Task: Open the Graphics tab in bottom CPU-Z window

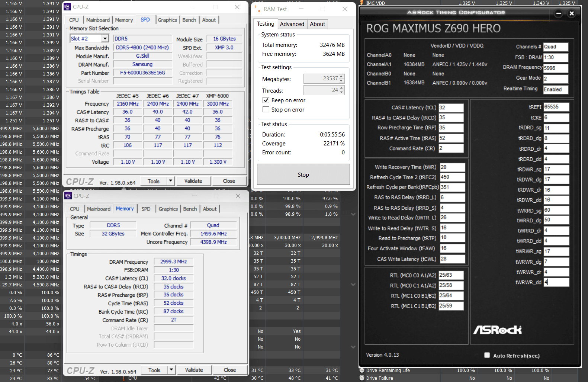Action: tap(168, 209)
